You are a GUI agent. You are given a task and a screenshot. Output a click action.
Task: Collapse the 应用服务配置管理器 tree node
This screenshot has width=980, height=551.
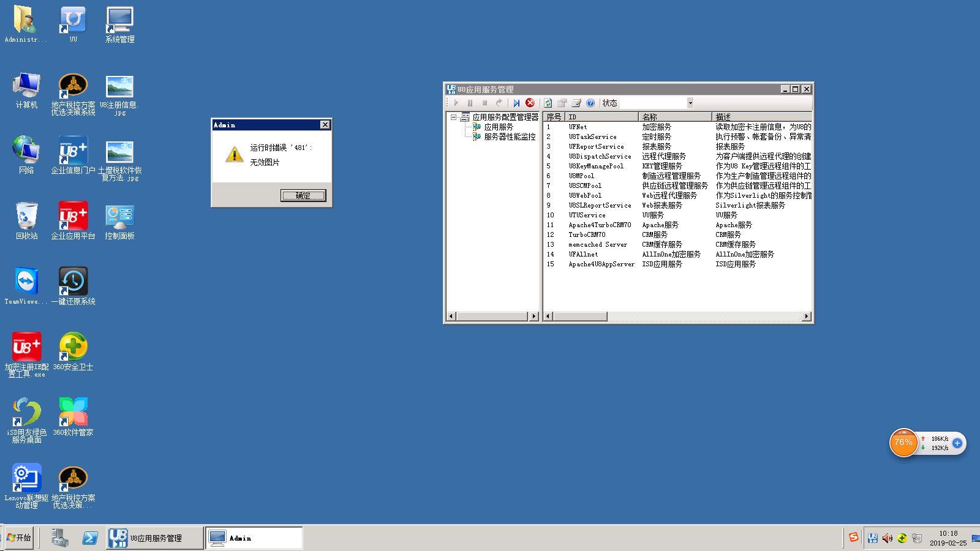[453, 117]
